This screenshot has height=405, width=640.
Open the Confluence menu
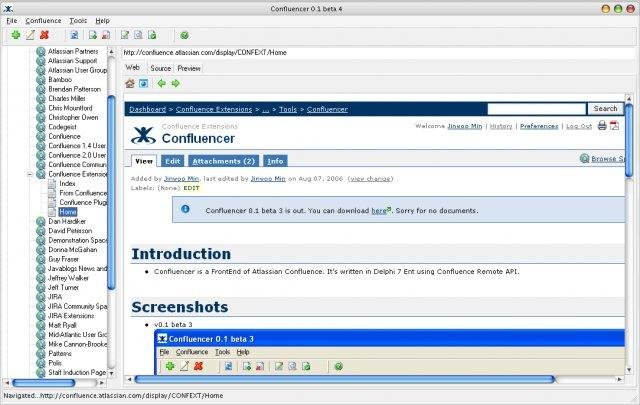pos(43,20)
